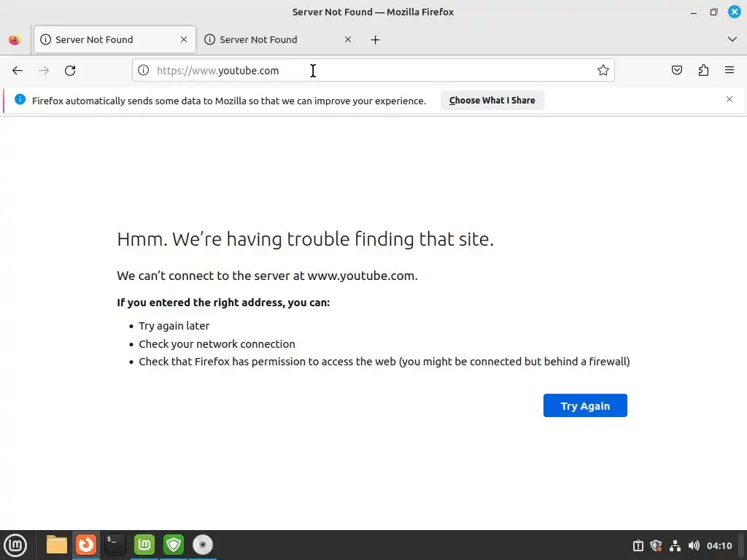Open the disc icon app in taskbar
Image resolution: width=747 pixels, height=560 pixels.
coord(203,545)
